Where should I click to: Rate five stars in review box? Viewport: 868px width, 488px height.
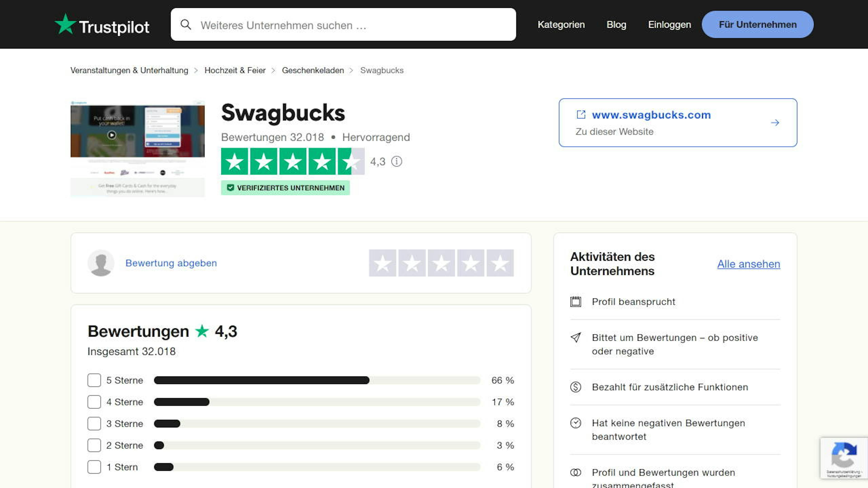[x=500, y=263]
